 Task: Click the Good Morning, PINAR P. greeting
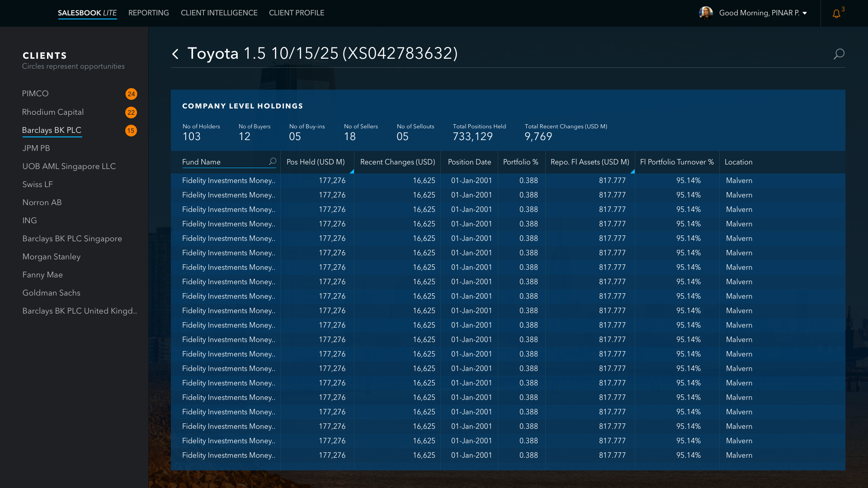click(759, 13)
